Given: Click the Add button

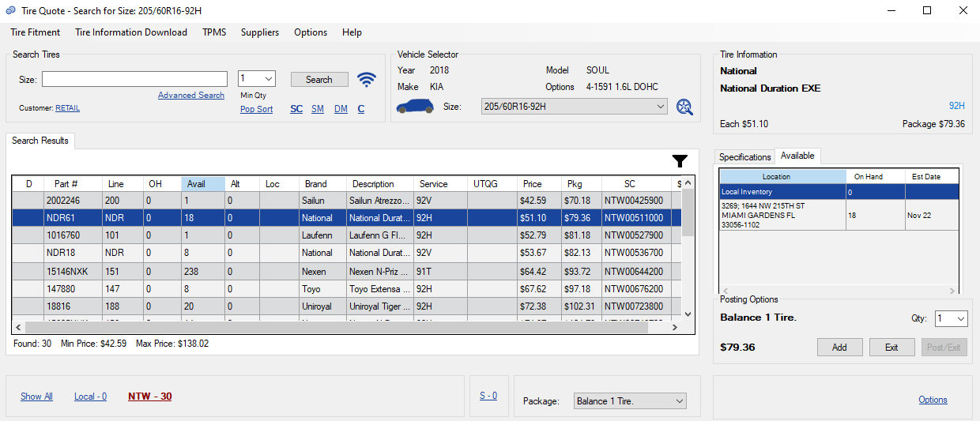Looking at the screenshot, I should 840,348.
